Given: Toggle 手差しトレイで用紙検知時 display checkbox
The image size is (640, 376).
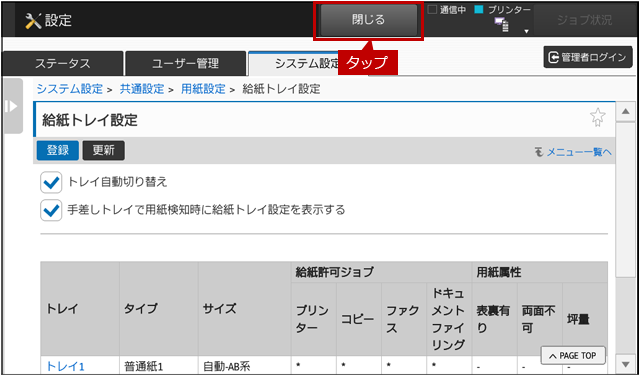Looking at the screenshot, I should (51, 210).
